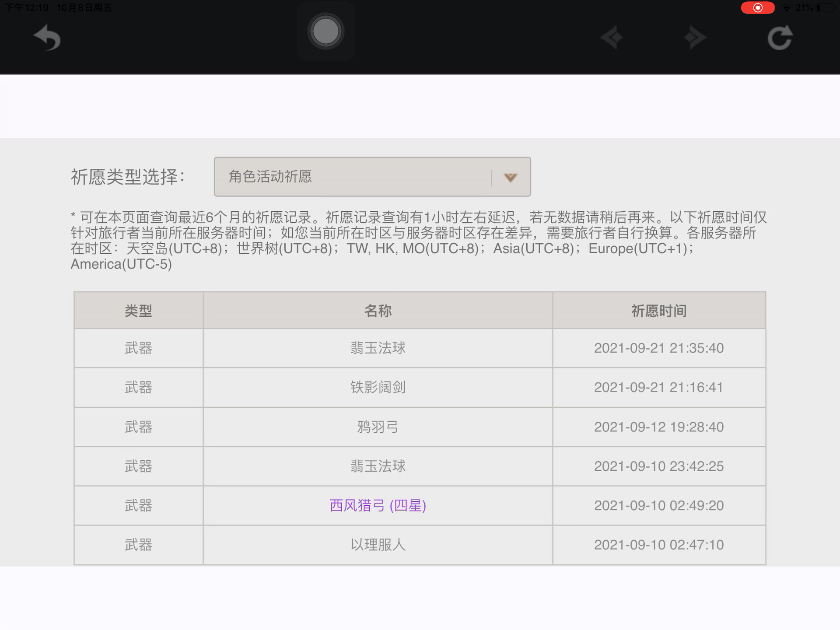
Task: Click timestamp 2021-09-12 19:28:40
Action: [x=659, y=427]
